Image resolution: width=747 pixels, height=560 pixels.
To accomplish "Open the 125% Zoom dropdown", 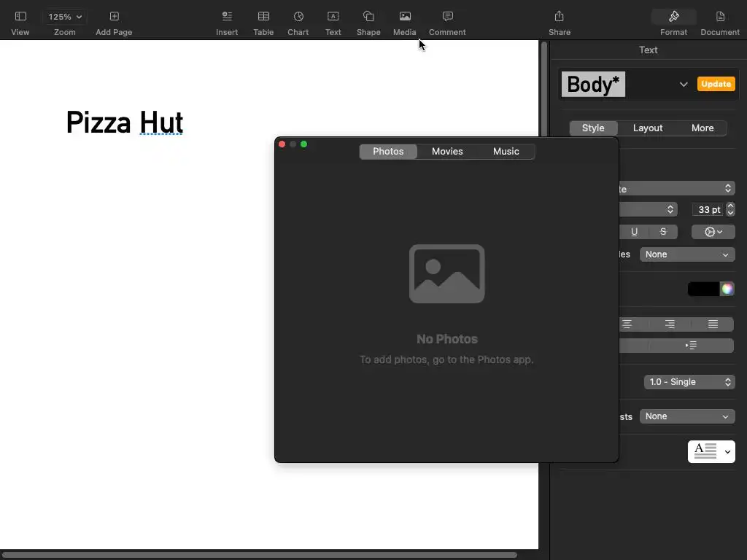I will (65, 17).
